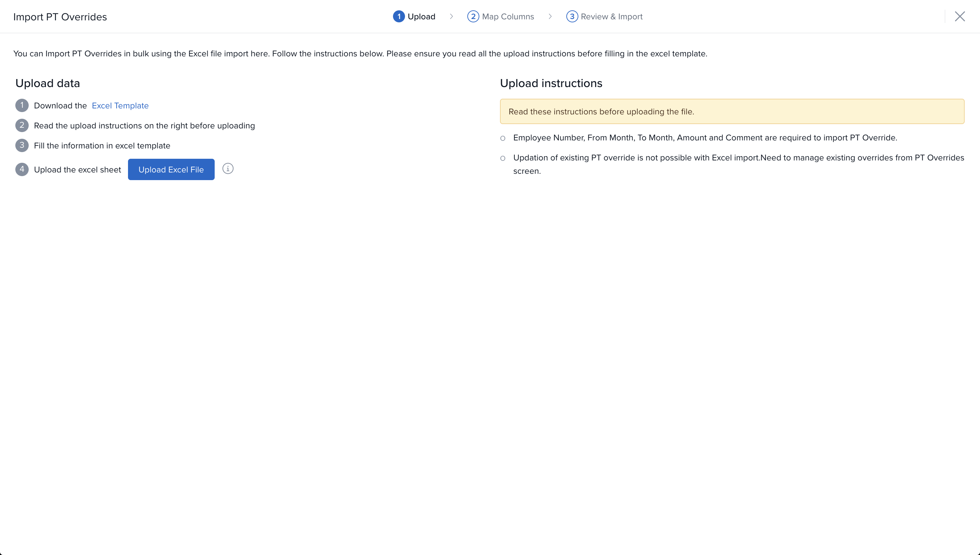Click the yellow Read these instructions banner

click(x=732, y=111)
